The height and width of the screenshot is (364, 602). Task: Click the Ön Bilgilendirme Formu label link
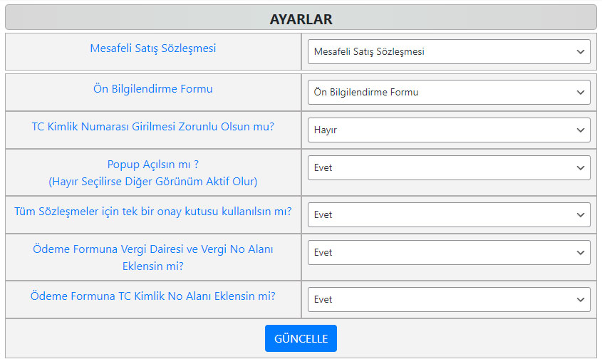pos(152,89)
